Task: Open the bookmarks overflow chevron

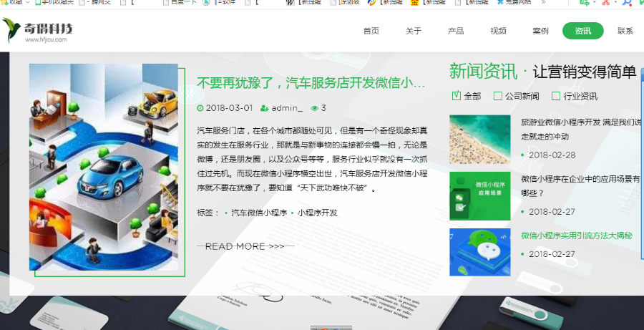Action: pyautogui.click(x=544, y=2)
